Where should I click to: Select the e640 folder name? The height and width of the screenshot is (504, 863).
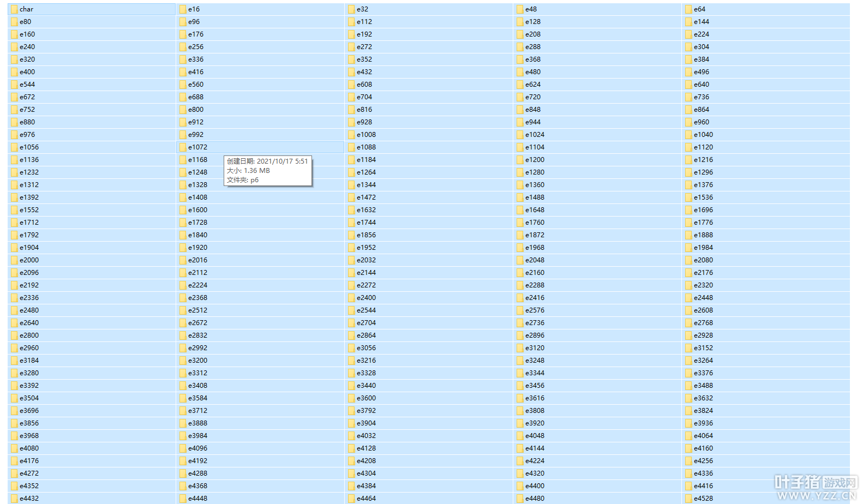point(702,85)
